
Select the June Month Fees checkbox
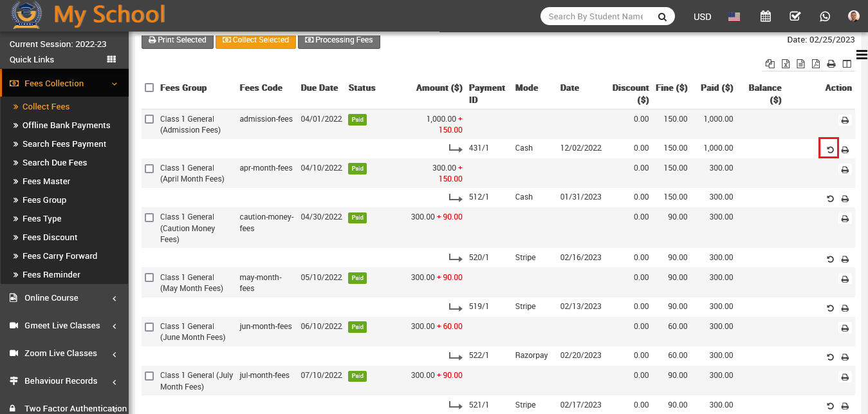coord(149,326)
